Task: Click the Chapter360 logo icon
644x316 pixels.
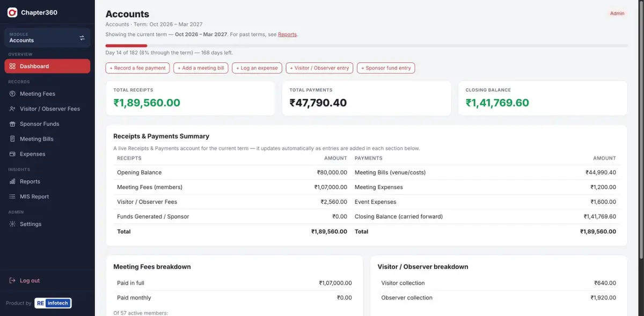Action: pyautogui.click(x=12, y=12)
